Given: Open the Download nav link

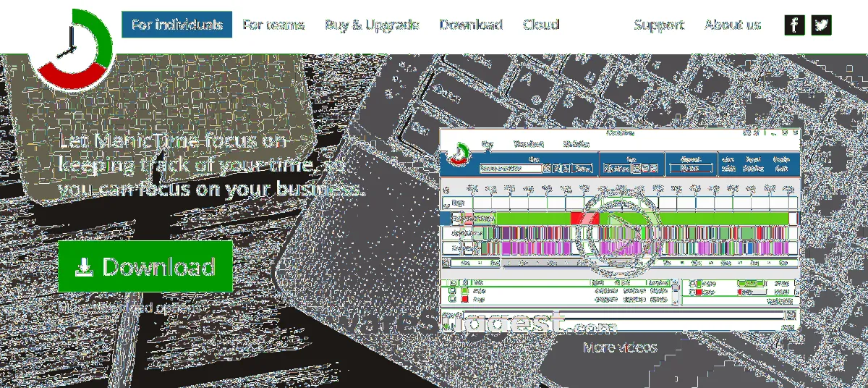Looking at the screenshot, I should coord(471,25).
